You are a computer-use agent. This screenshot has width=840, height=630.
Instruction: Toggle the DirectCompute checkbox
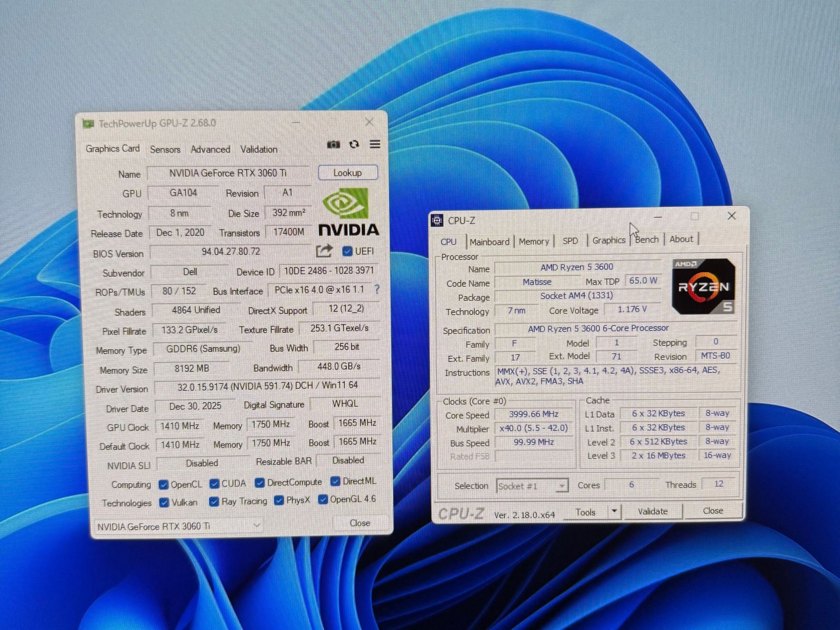(259, 483)
